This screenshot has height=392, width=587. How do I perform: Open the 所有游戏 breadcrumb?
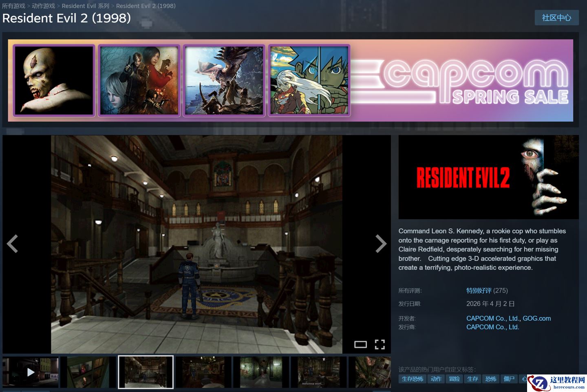pyautogui.click(x=13, y=6)
